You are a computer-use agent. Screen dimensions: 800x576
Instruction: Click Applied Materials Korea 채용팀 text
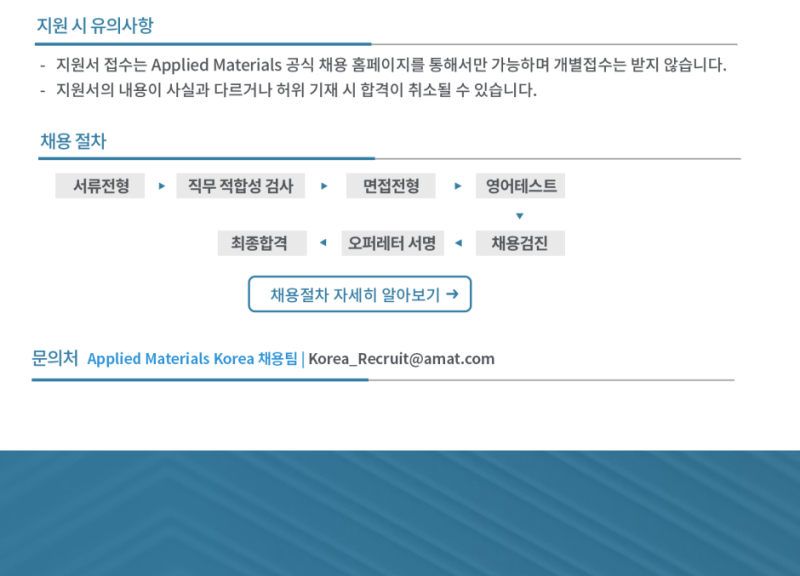point(192,359)
